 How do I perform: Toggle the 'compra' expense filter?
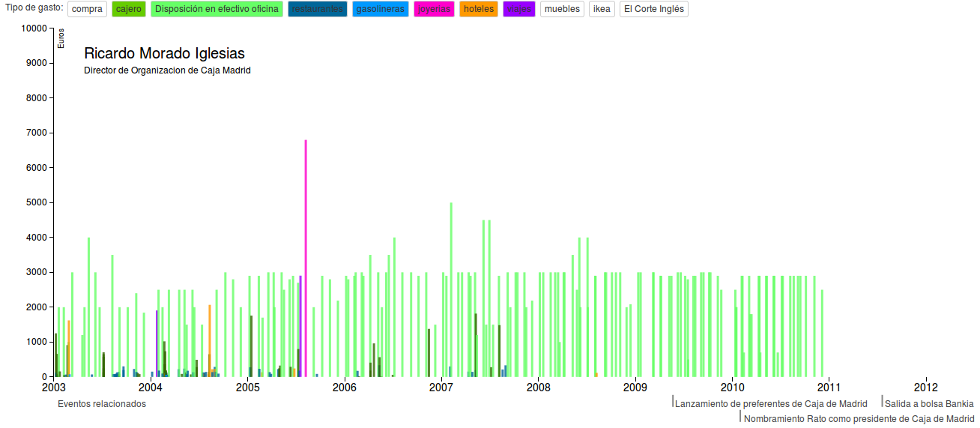[x=87, y=9]
